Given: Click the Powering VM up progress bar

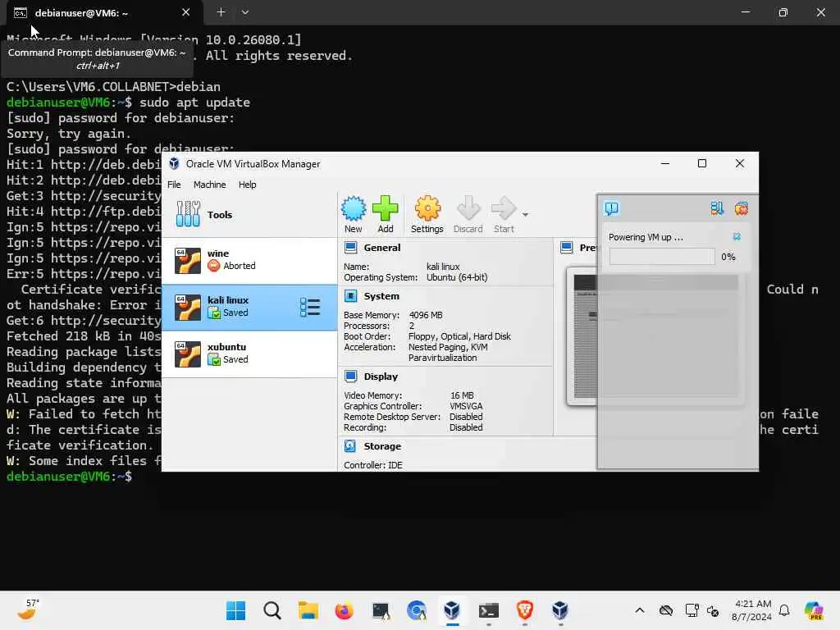Looking at the screenshot, I should (662, 257).
